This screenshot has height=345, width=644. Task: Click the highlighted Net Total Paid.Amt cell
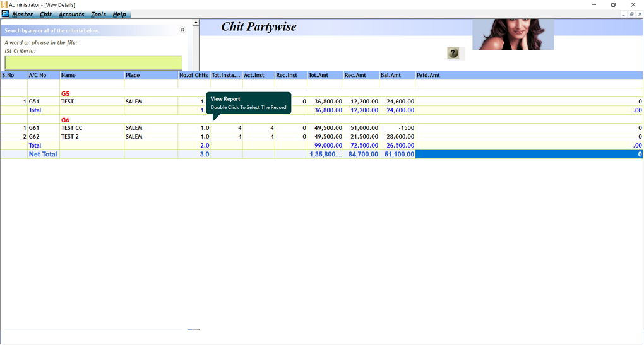[x=528, y=154]
